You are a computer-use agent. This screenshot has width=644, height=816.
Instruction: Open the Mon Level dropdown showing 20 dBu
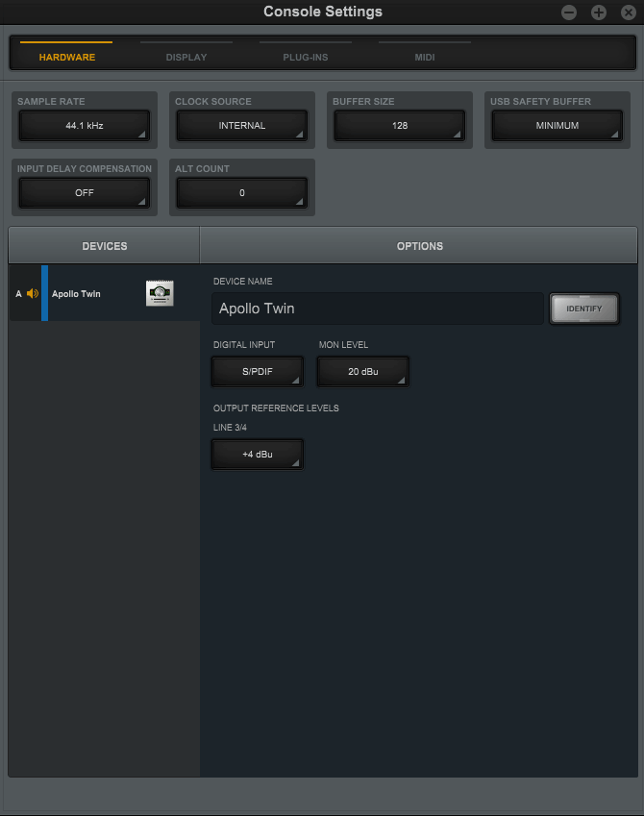click(x=363, y=372)
